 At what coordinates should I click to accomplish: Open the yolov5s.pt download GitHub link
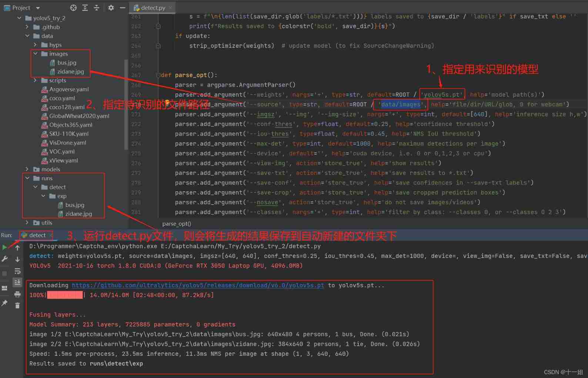click(x=198, y=285)
